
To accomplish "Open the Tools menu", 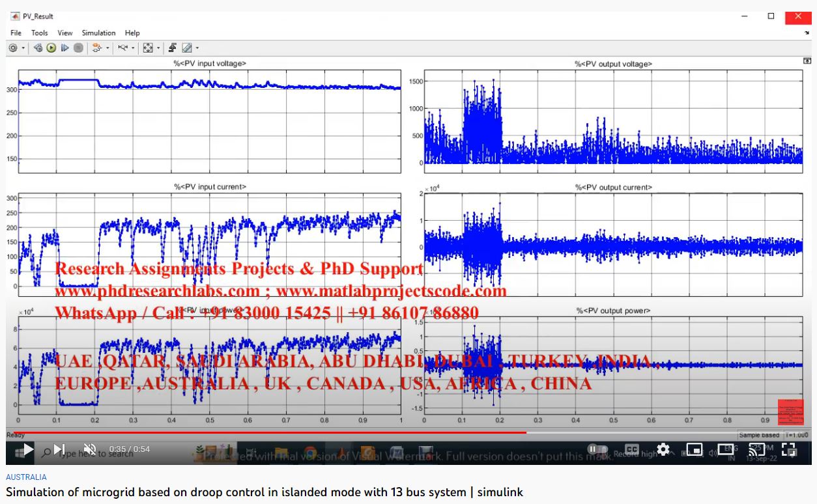I will [x=40, y=33].
